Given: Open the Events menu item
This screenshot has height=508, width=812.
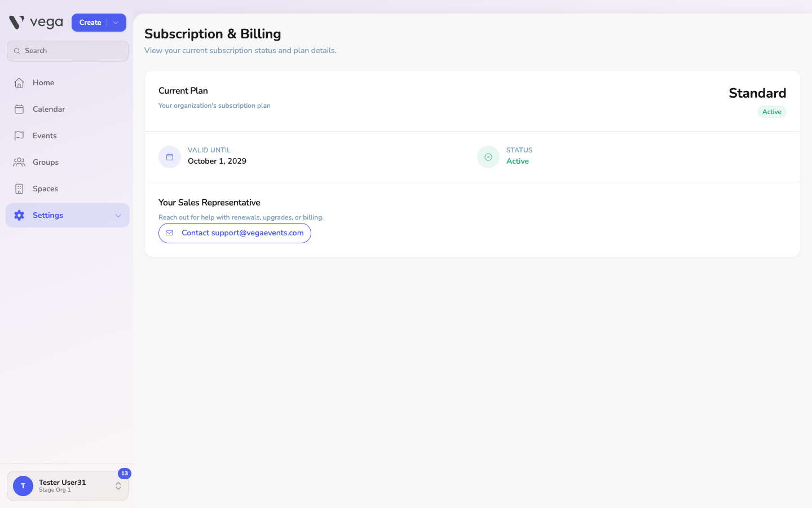Looking at the screenshot, I should [68, 136].
